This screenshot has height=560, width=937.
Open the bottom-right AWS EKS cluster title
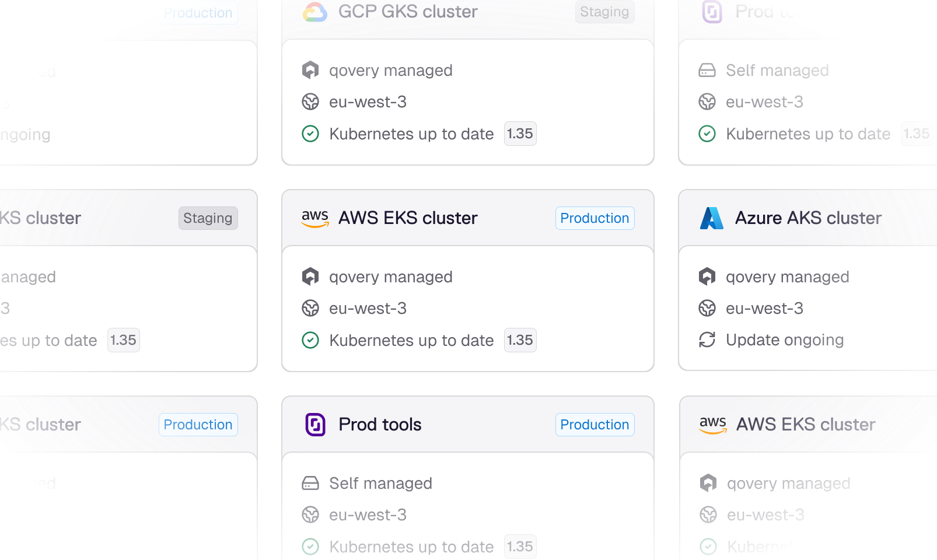click(806, 425)
